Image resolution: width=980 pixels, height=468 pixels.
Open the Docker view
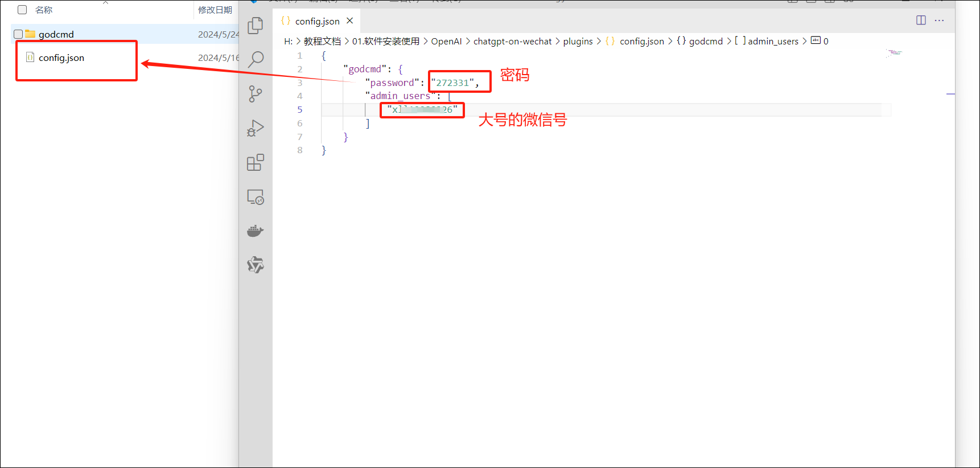(256, 231)
